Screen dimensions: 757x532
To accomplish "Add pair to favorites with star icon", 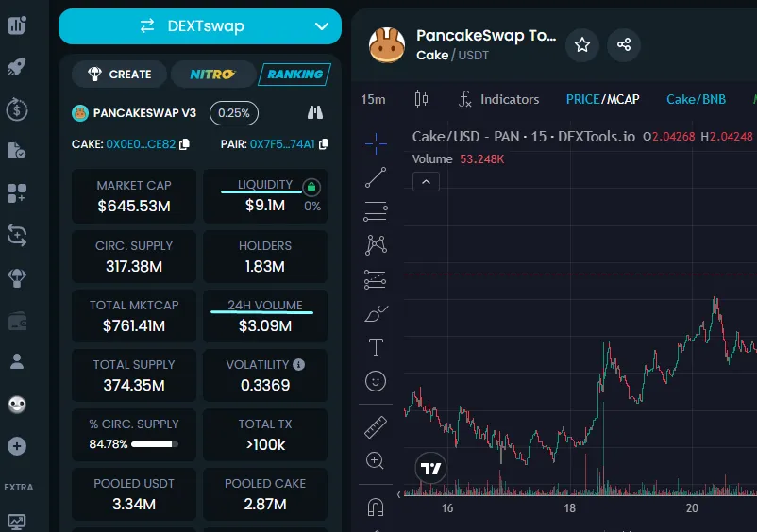I will click(582, 45).
